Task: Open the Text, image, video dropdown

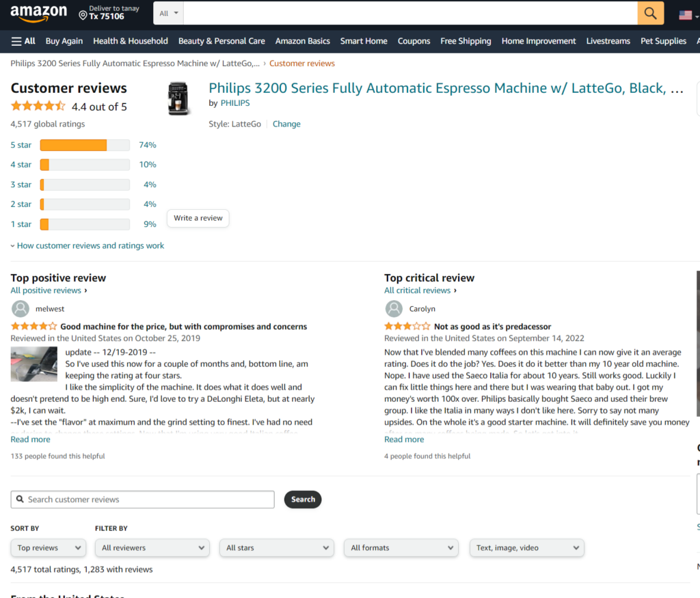Action: tap(527, 547)
